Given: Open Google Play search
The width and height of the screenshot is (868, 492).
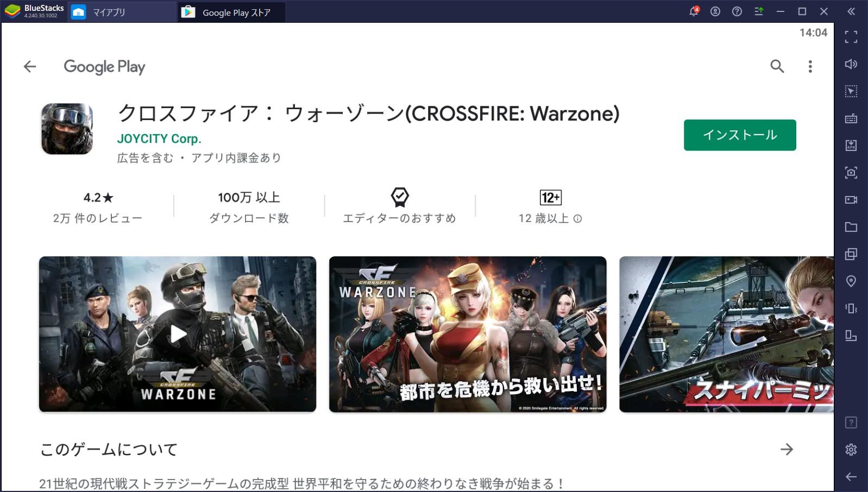Looking at the screenshot, I should [777, 66].
